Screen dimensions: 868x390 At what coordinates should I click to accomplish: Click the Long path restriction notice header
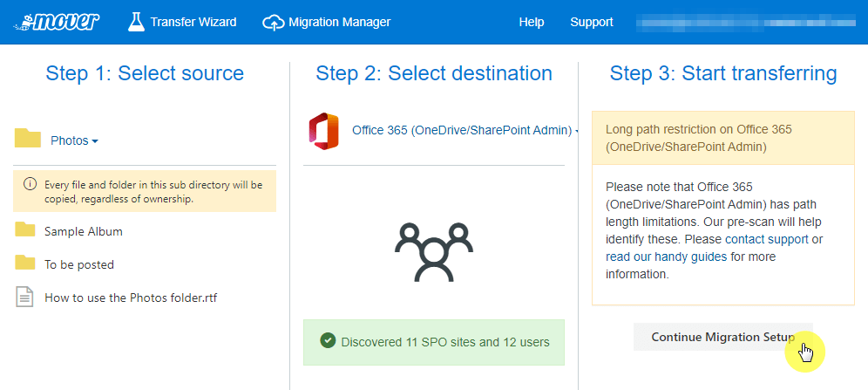point(723,138)
